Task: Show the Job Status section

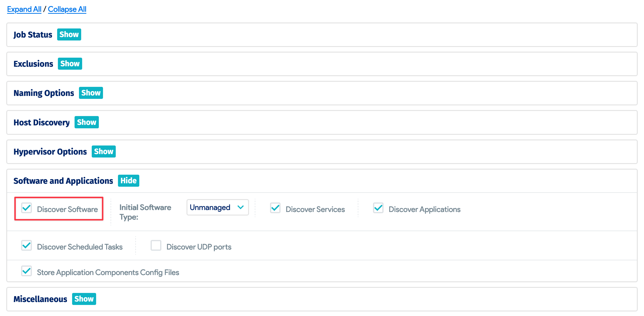Action: (x=69, y=34)
